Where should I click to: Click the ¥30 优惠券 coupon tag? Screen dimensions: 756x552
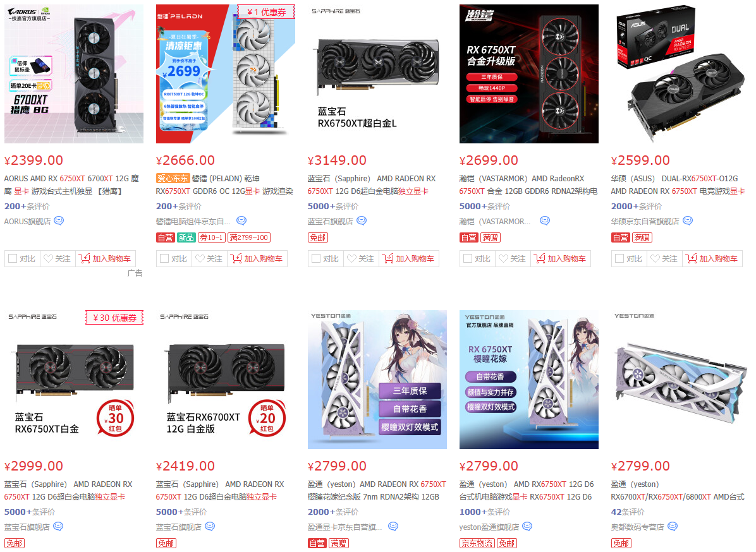click(x=115, y=318)
